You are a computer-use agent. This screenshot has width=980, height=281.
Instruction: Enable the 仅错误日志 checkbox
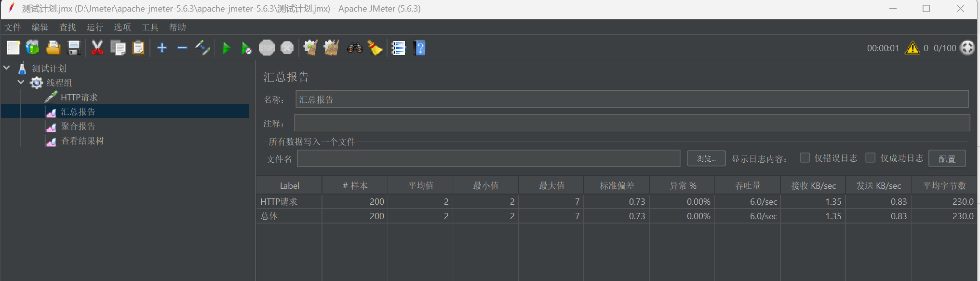805,158
